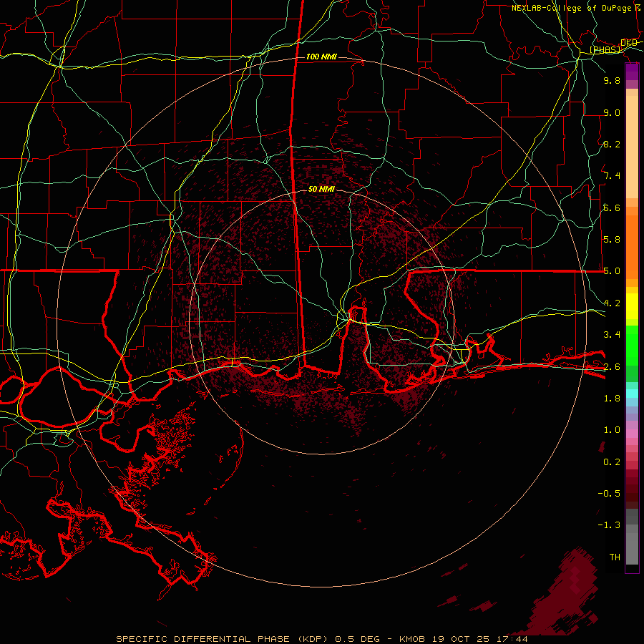Click "SPECIFIC DIFFERENTIAL PHASE (KDP)" in the bottom caption
Screen dimensions: 644x644
pyautogui.click(x=223, y=639)
